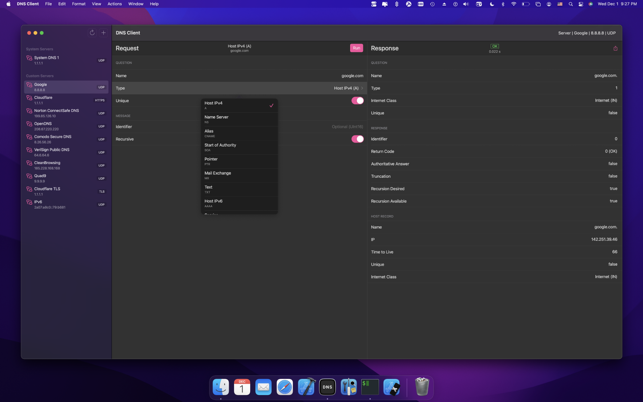Open Calendar from the Dock
The height and width of the screenshot is (402, 643).
242,387
